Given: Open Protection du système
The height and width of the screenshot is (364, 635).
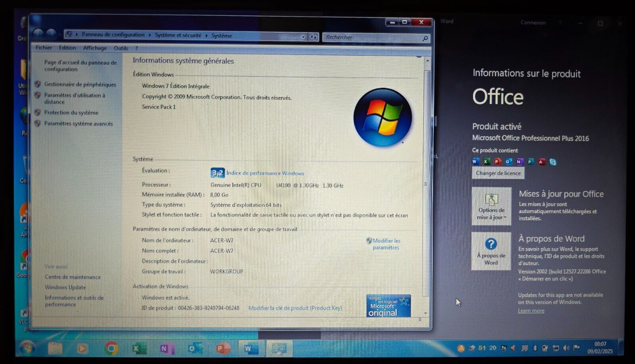Looking at the screenshot, I should (71, 112).
